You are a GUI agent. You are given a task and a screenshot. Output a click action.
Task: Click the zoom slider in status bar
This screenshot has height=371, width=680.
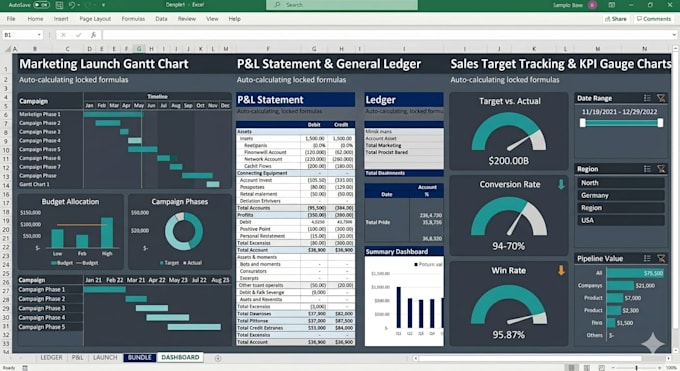coord(637,368)
